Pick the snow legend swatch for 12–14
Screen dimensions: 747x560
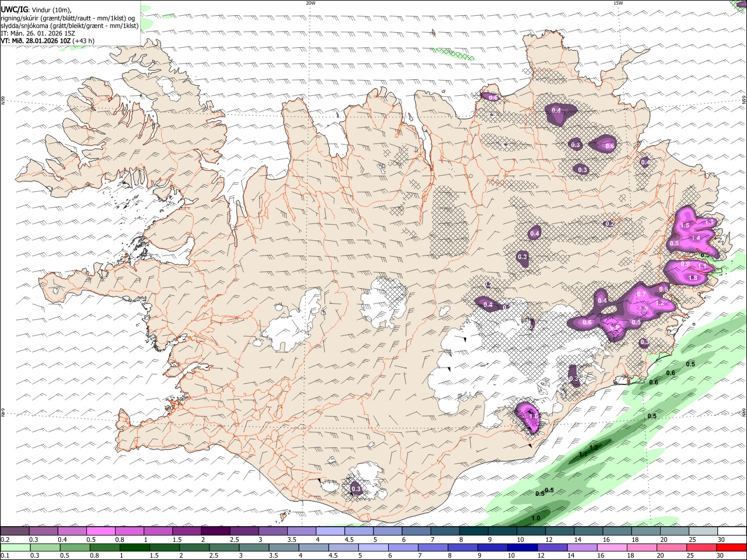pos(560,531)
